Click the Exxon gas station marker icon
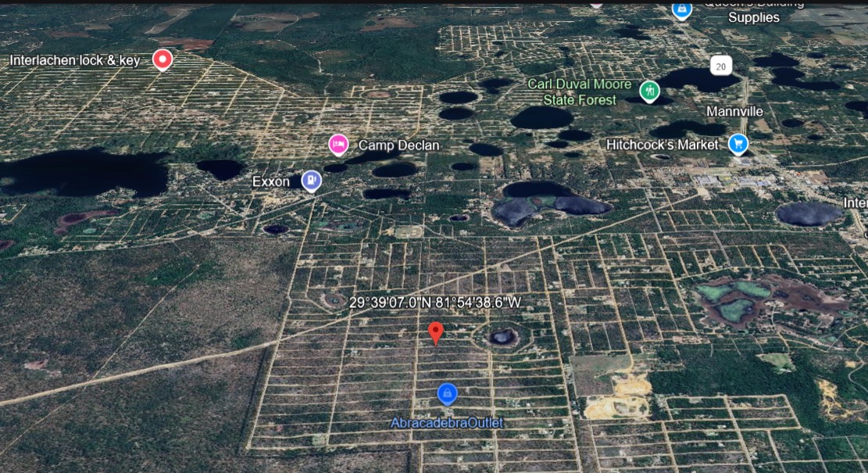Viewport: 868px width, 473px height. point(311,181)
